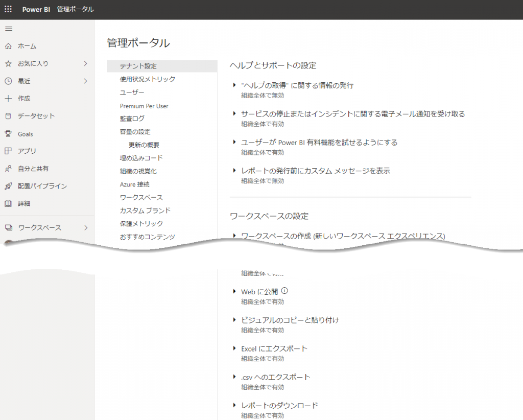The width and height of the screenshot is (523, 420).
Task: Expand the お気に入り flyout chevron
Action: (x=85, y=64)
